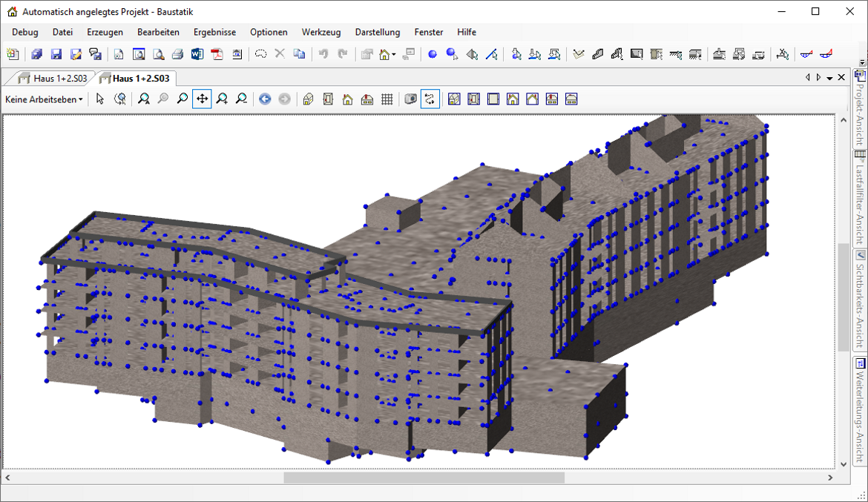Select the arrow pointer selection tool
This screenshot has width=868, height=502.
coord(100,99)
